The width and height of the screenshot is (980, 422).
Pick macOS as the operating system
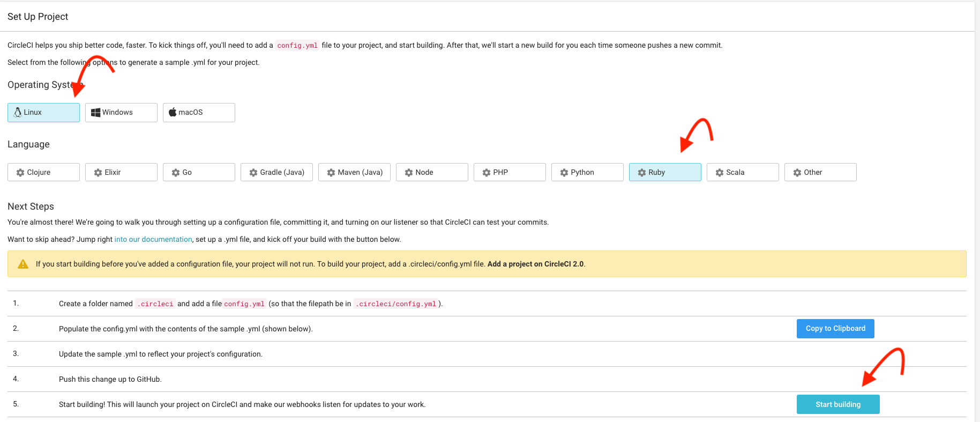[x=199, y=113]
